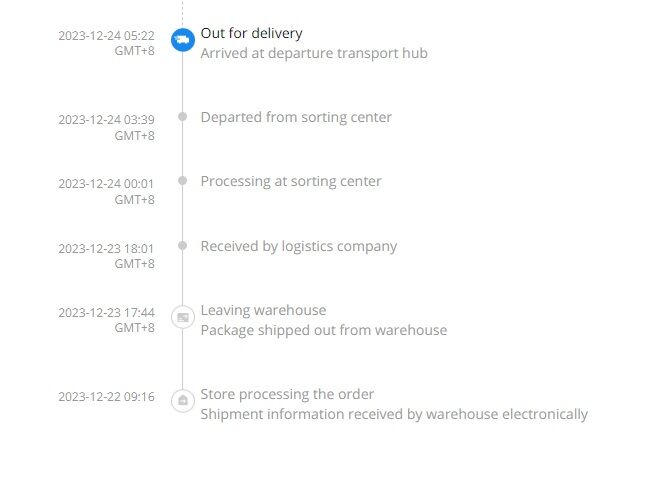
Task: Click the 2023-12-24 03:39 timestamp
Action: pyautogui.click(x=106, y=128)
